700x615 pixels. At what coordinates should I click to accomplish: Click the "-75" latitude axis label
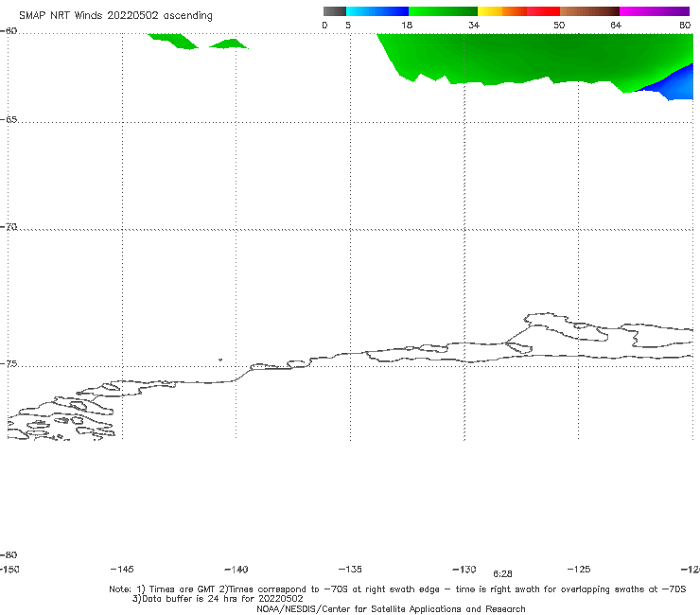pyautogui.click(x=9, y=363)
